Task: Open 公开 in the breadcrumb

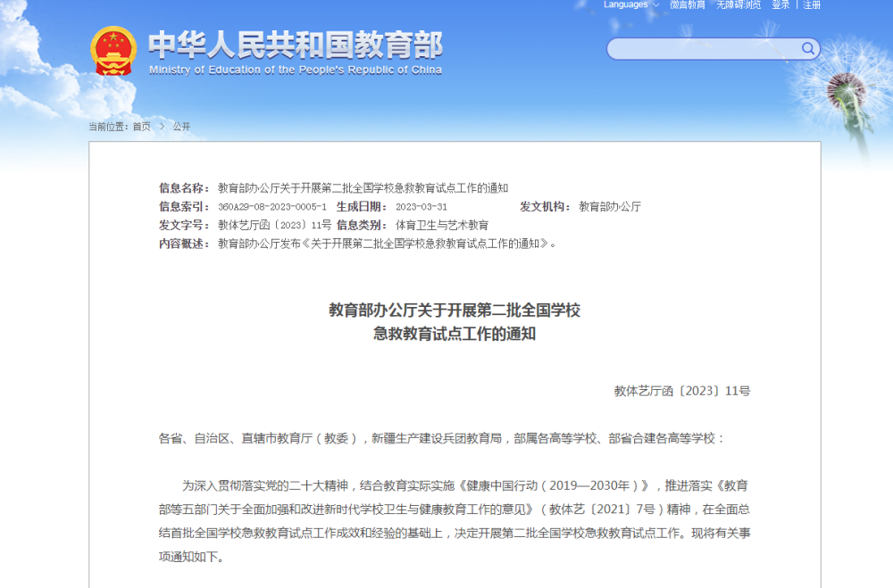Action: click(x=181, y=127)
